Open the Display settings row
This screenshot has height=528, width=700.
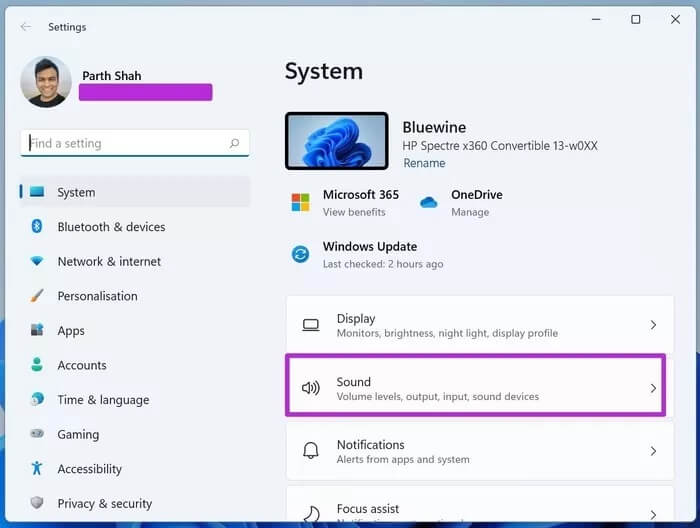480,325
